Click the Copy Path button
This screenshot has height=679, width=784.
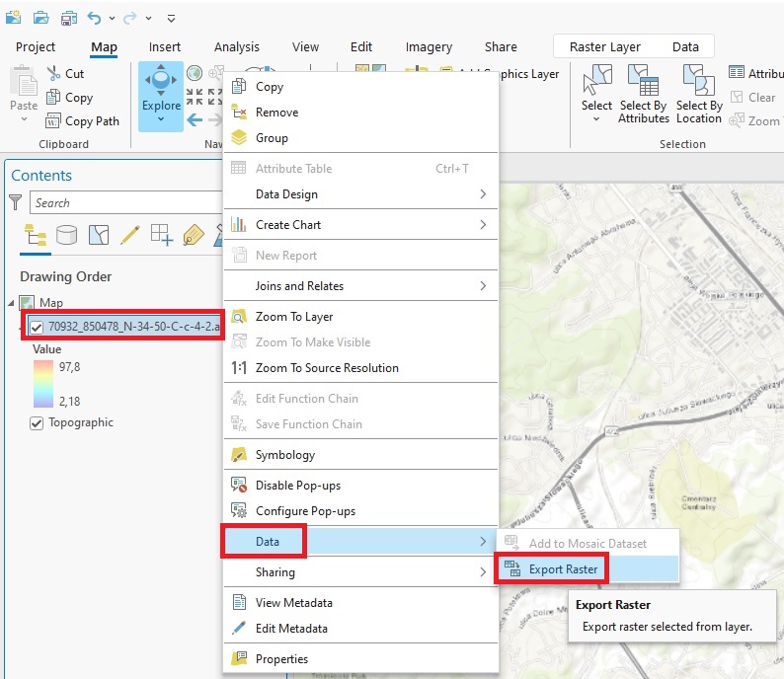(x=91, y=121)
